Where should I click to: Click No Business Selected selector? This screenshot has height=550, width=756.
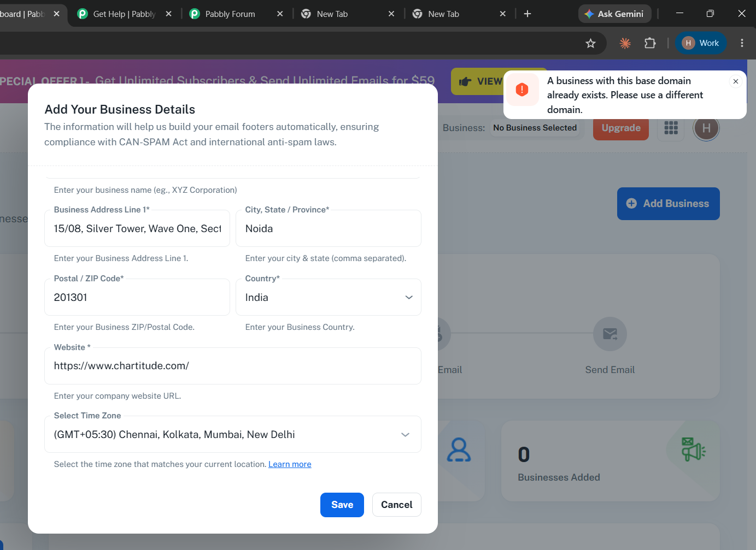click(535, 128)
